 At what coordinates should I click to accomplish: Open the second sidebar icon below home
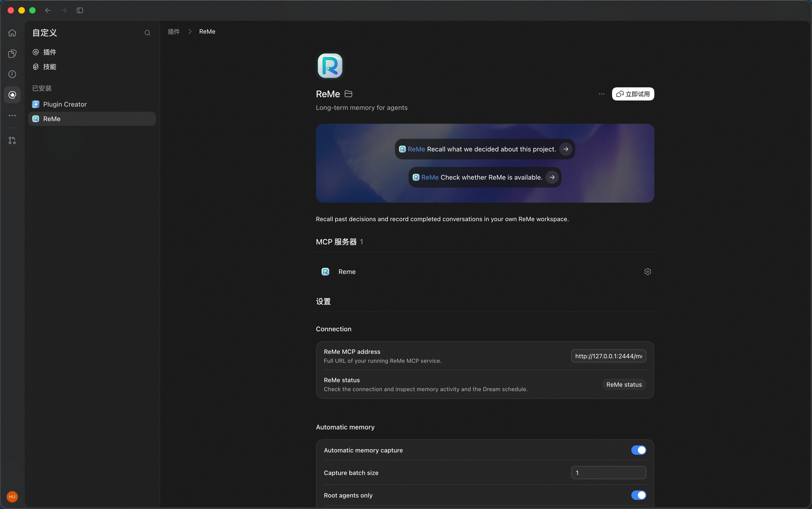[x=12, y=54]
